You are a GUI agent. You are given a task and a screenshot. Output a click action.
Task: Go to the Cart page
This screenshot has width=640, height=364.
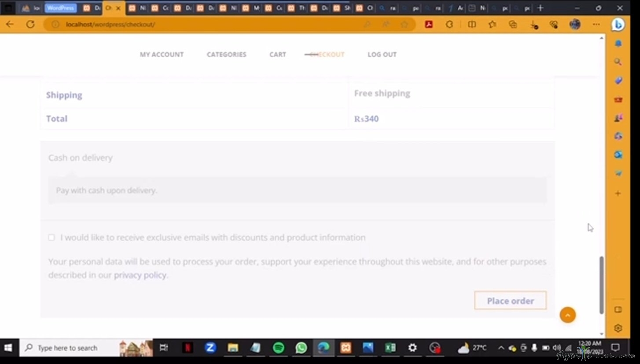click(278, 55)
